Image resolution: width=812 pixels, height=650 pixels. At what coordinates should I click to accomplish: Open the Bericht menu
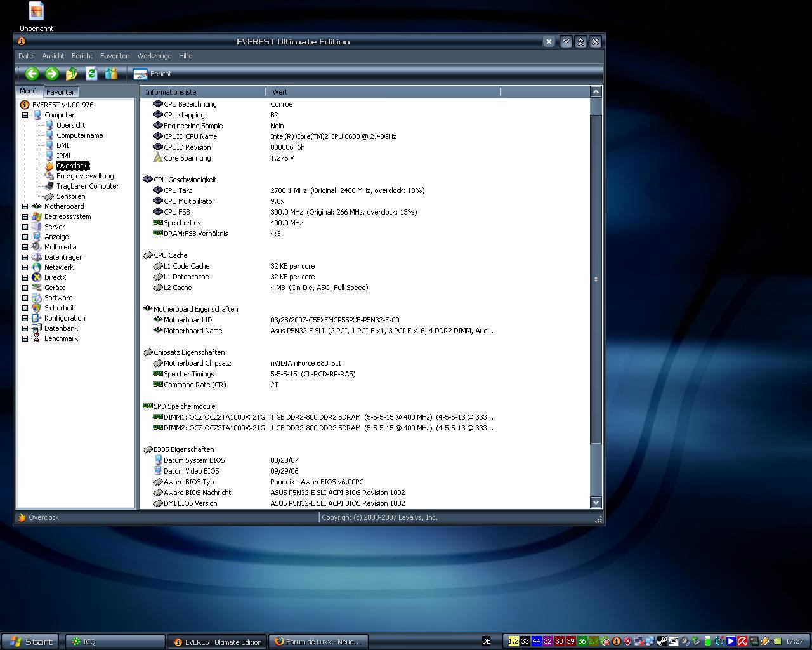(x=82, y=56)
